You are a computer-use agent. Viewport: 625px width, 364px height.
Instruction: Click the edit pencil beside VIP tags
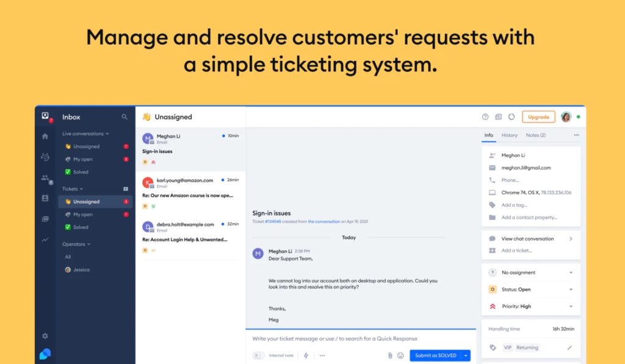(569, 348)
